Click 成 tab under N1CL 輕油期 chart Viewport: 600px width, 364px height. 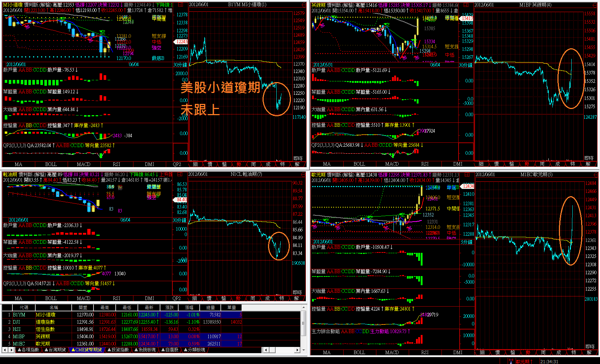tap(267, 298)
